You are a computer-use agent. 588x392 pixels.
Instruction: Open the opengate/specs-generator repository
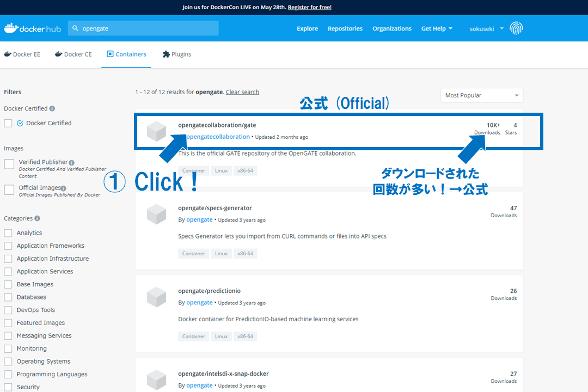215,208
